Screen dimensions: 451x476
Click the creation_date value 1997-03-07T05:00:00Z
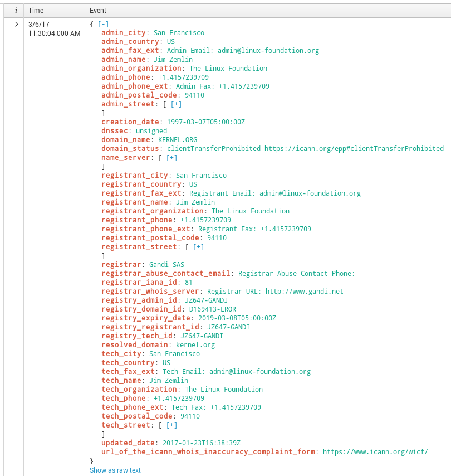[x=206, y=122]
